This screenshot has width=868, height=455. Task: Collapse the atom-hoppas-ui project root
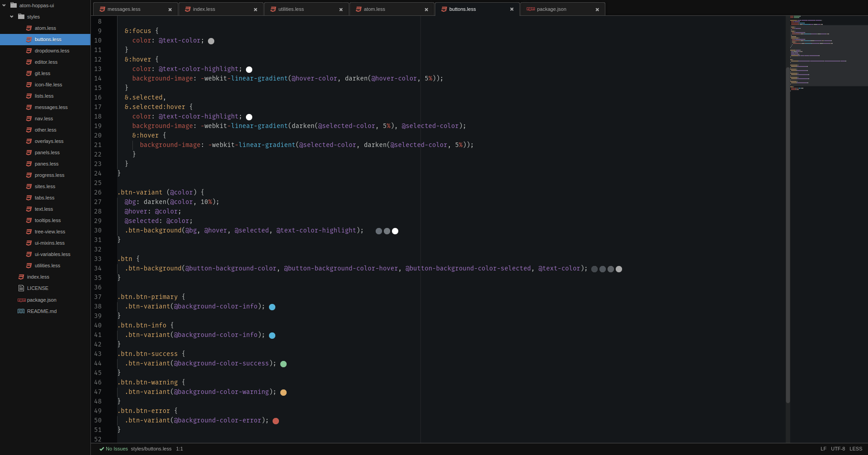(4, 5)
